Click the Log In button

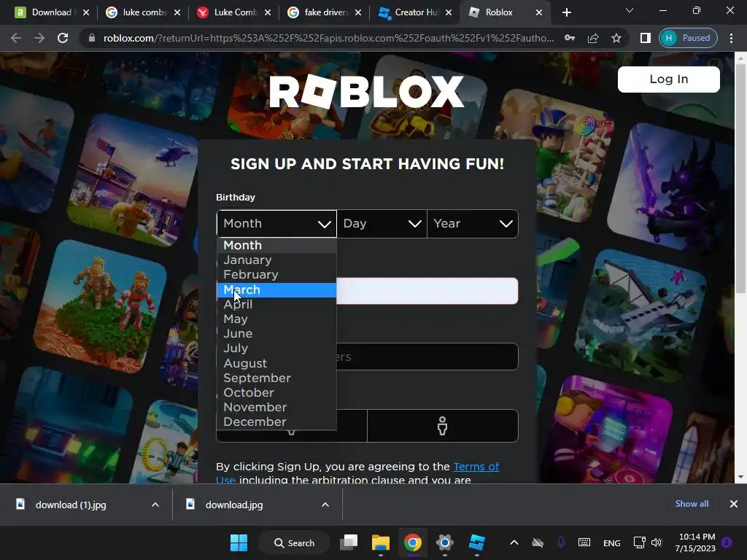668,79
